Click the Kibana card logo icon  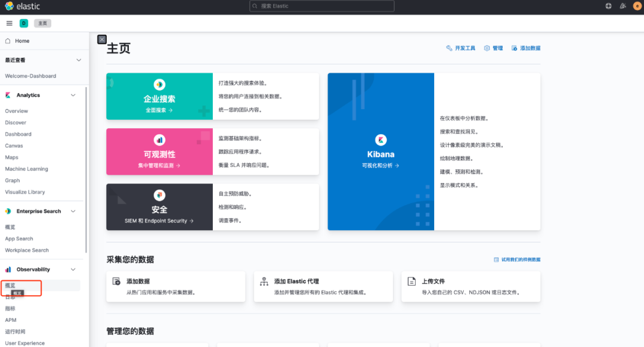[380, 140]
